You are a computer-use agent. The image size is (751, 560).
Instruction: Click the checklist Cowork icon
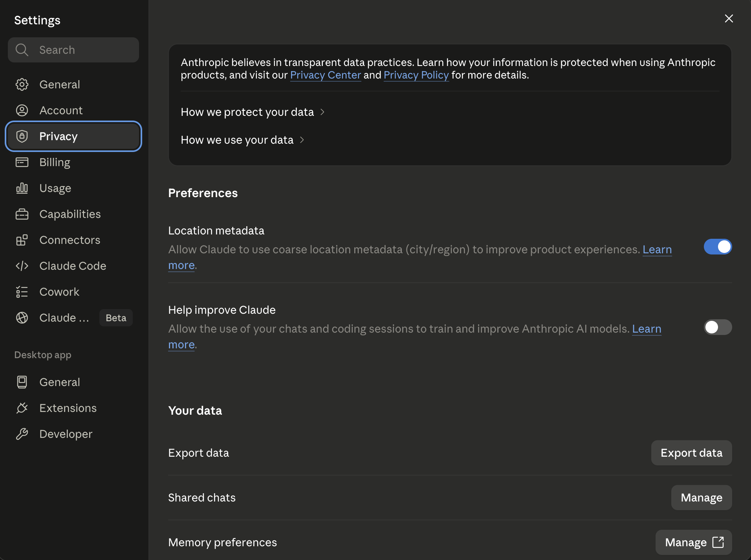point(22,292)
